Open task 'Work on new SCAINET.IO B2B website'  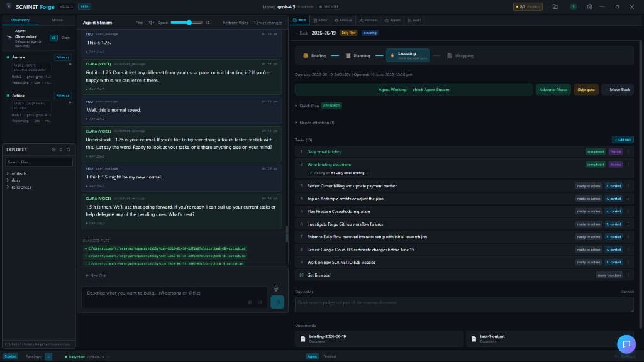pyautogui.click(x=341, y=262)
